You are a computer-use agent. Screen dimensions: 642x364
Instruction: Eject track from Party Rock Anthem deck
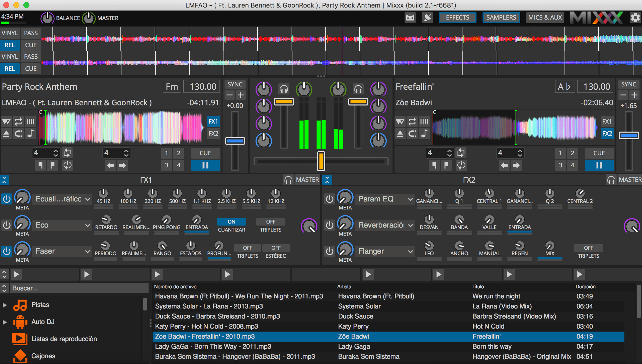(x=6, y=134)
